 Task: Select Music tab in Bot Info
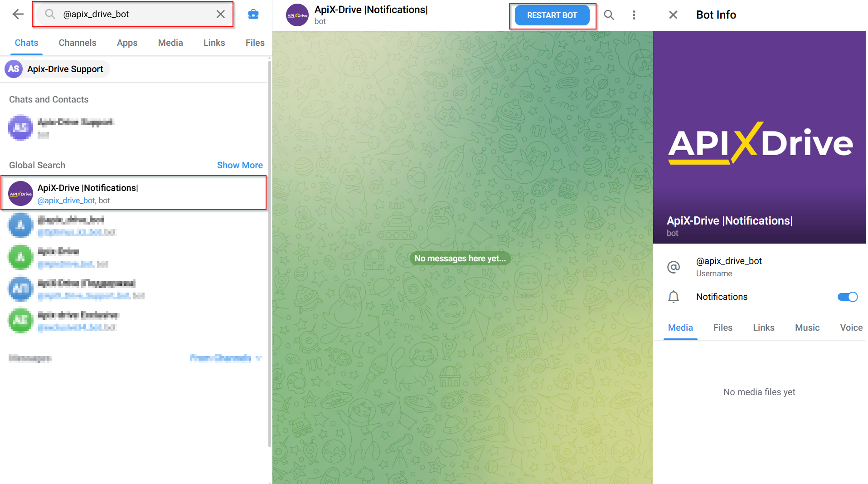pos(807,328)
